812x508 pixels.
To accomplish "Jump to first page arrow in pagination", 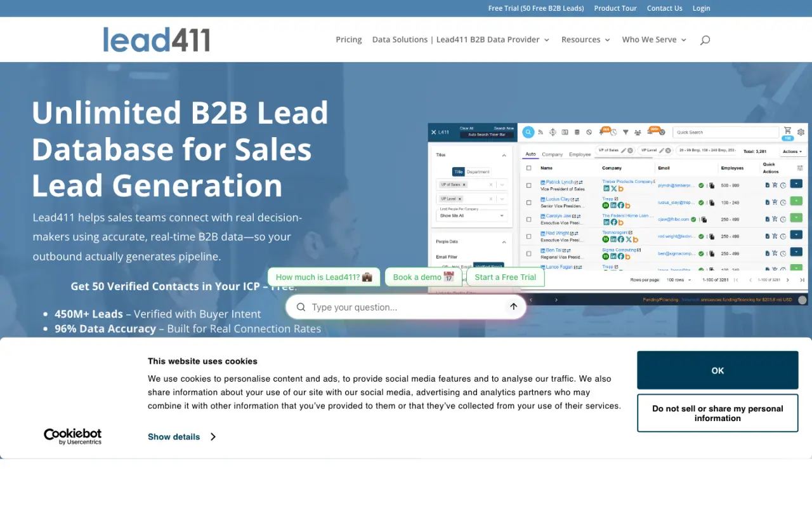I will pos(736,279).
